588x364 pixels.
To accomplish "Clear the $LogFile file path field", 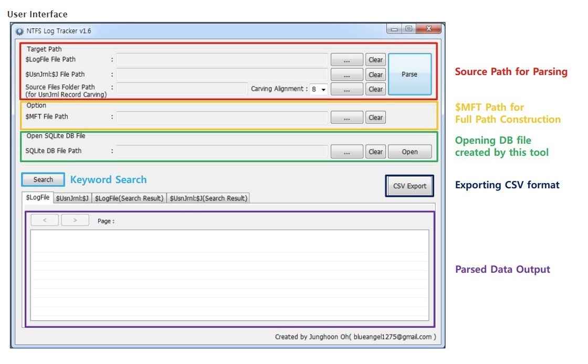I will point(375,60).
